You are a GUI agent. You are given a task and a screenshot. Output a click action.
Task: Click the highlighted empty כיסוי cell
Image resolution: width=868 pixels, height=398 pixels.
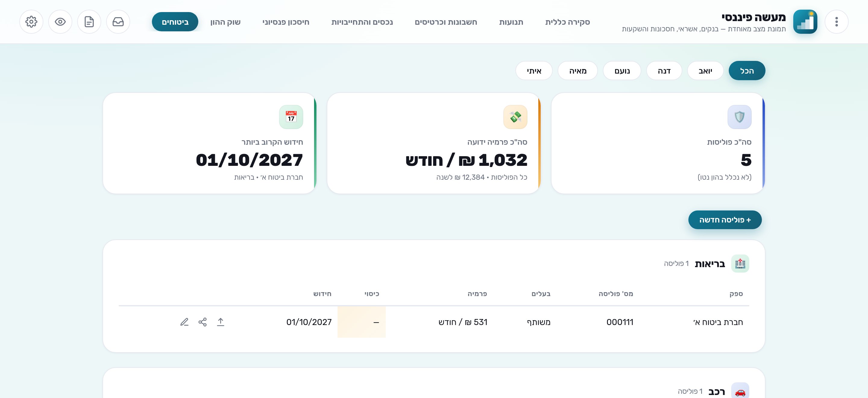click(x=362, y=322)
